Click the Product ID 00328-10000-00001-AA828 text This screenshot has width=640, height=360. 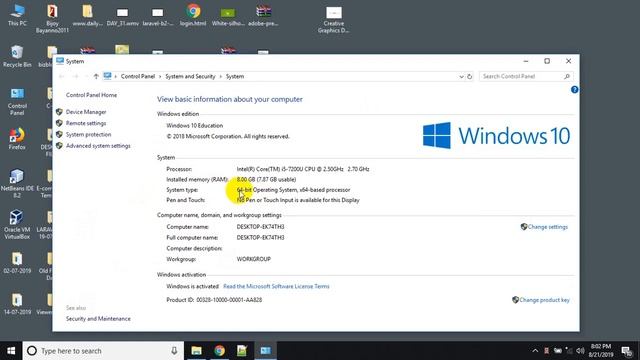(214, 300)
